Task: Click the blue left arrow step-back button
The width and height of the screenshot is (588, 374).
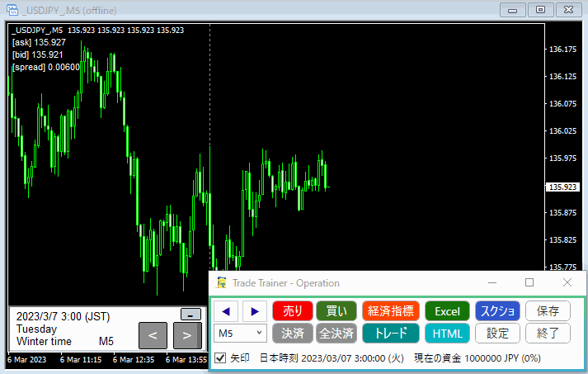Action: tap(226, 311)
